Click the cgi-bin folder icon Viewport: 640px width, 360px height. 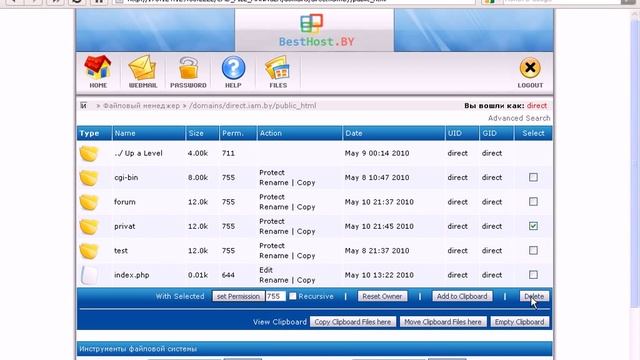[x=89, y=178]
